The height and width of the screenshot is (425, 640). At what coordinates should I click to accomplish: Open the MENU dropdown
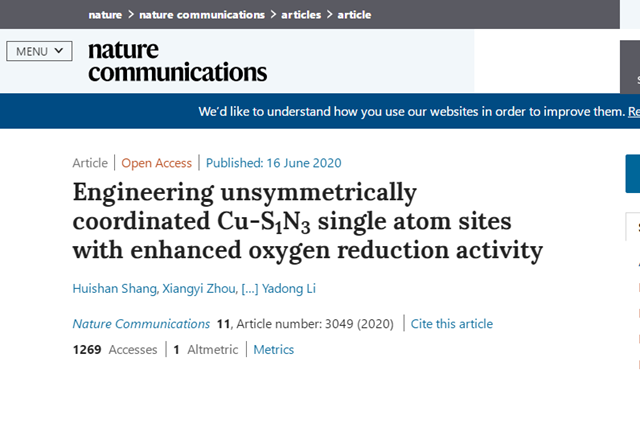point(39,51)
